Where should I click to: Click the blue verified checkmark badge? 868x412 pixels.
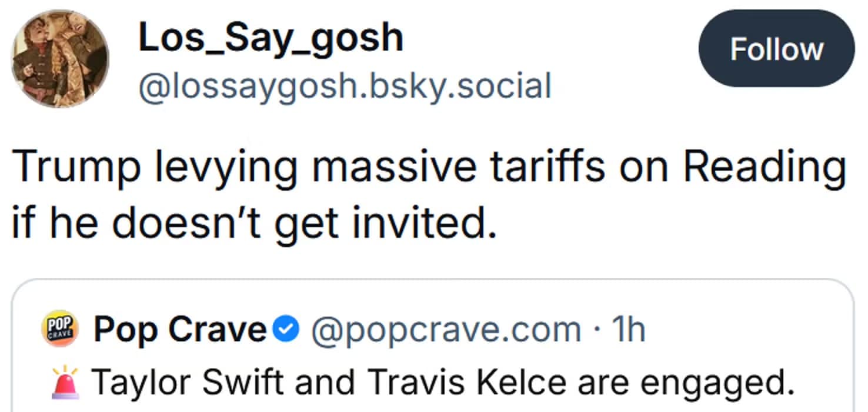pos(288,331)
